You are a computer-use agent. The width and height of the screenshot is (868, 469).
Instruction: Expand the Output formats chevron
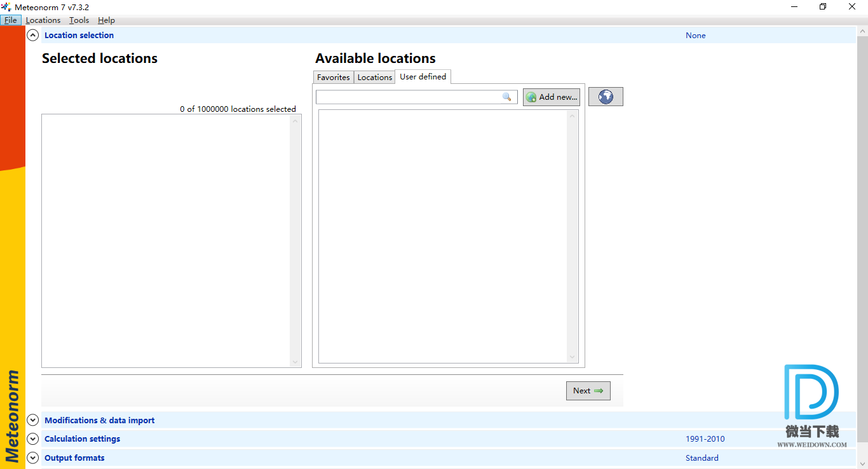point(33,458)
